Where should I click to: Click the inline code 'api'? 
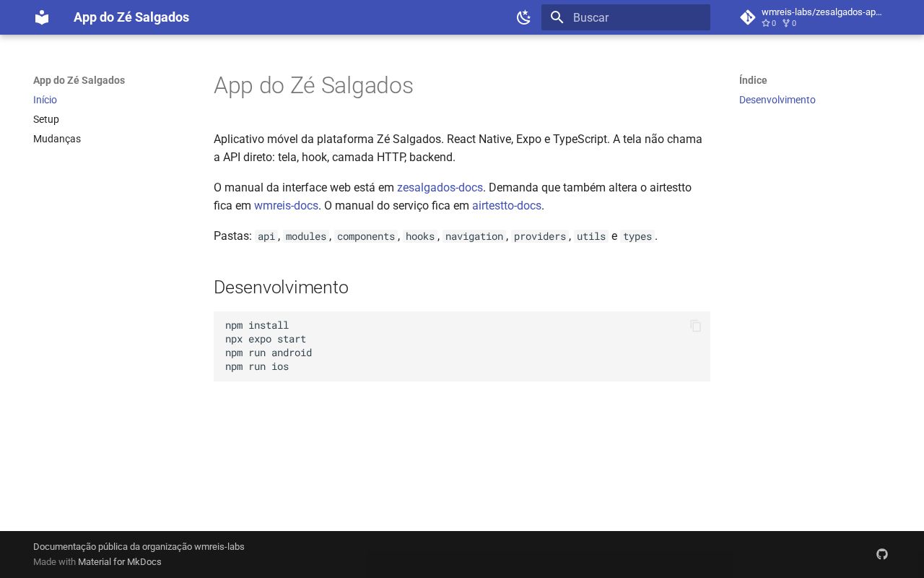[266, 236]
